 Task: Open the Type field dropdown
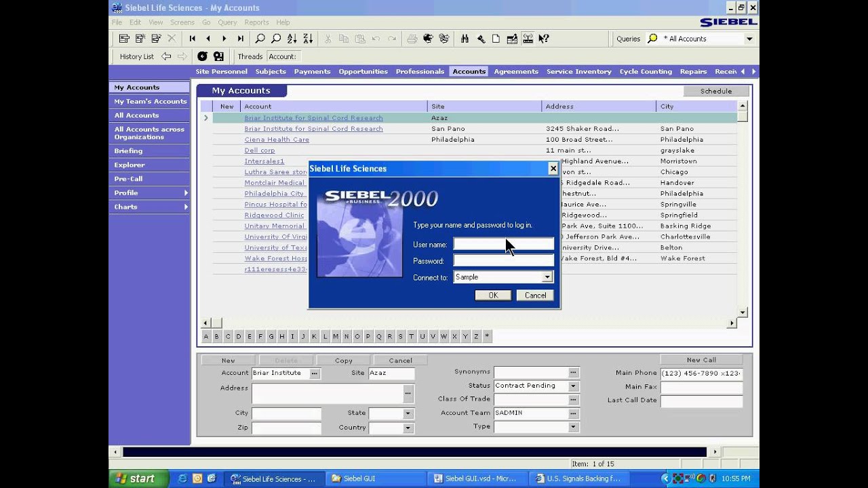point(573,427)
